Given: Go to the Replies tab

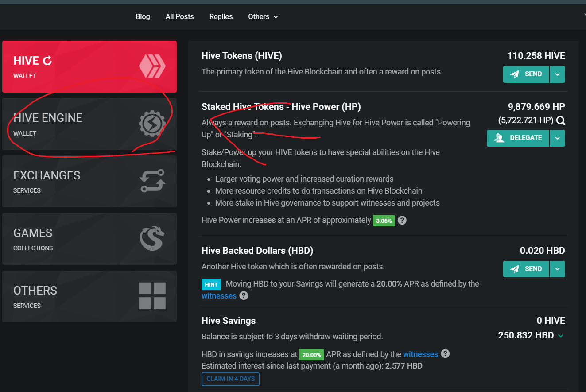Looking at the screenshot, I should click(221, 16).
